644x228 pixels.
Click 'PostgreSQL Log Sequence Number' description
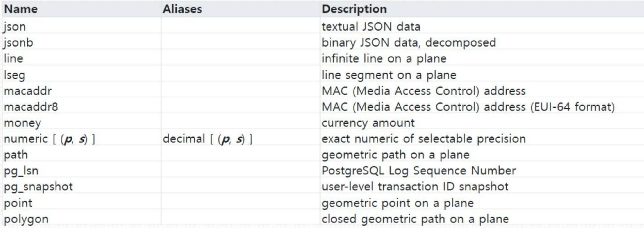(x=418, y=171)
